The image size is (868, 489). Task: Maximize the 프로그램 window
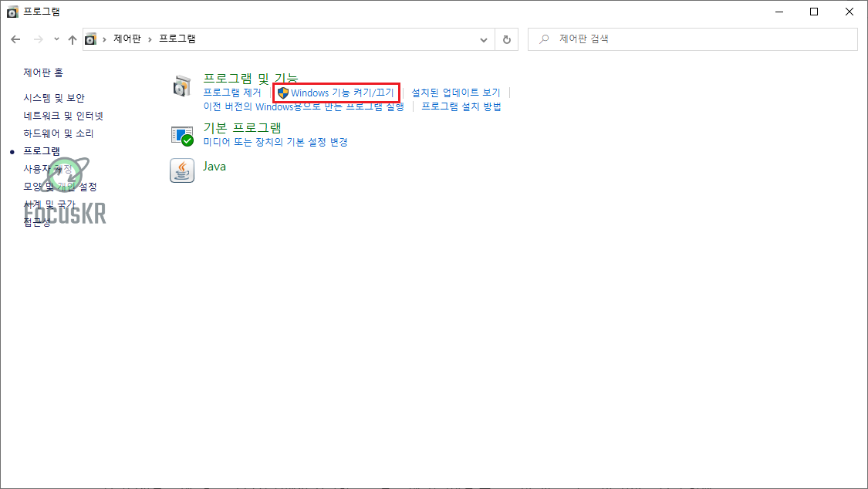[x=814, y=12]
